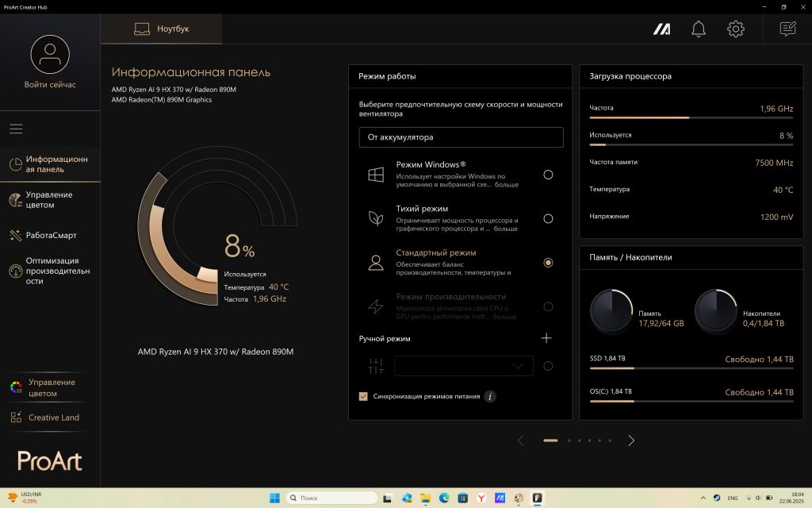Open MyASUS app in taskbar
Screen dimensions: 812x508
click(x=500, y=498)
